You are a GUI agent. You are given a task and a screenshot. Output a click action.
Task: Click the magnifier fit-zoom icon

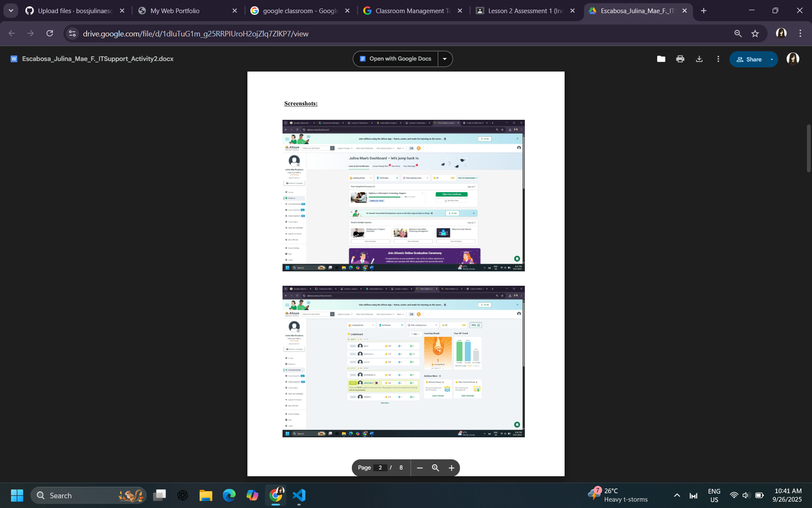pyautogui.click(x=435, y=468)
